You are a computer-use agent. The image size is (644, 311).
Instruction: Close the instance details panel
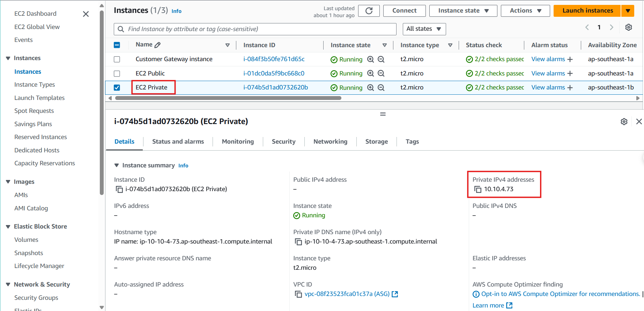[x=639, y=122]
